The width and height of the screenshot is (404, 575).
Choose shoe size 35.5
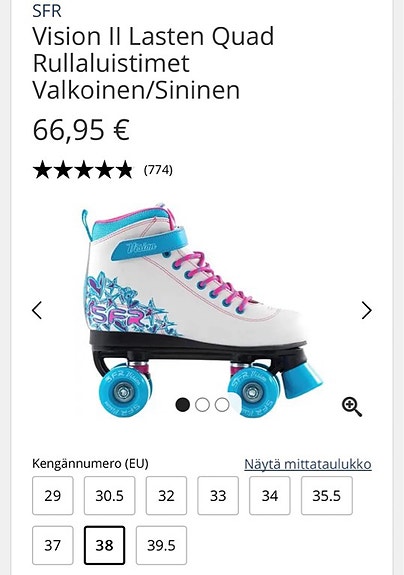click(327, 495)
